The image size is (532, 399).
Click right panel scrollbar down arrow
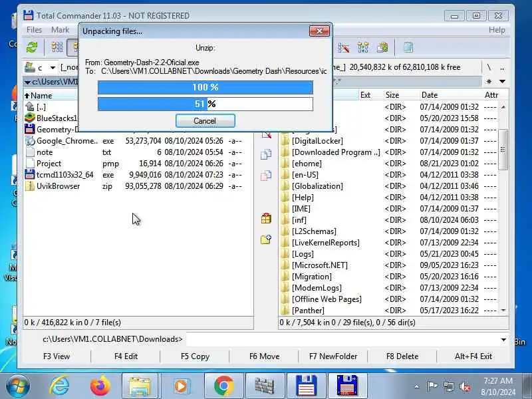coord(503,310)
